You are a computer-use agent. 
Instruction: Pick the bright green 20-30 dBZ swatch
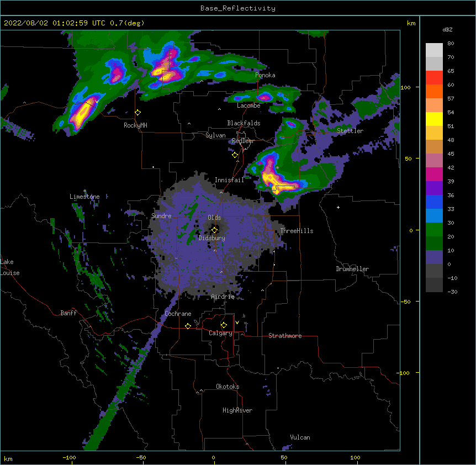tap(434, 230)
